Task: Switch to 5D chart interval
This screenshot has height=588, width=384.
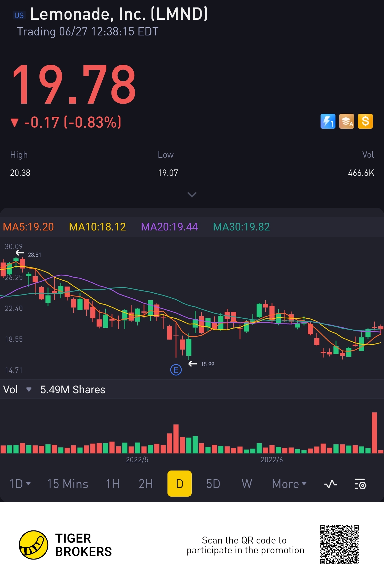Action: pos(213,484)
